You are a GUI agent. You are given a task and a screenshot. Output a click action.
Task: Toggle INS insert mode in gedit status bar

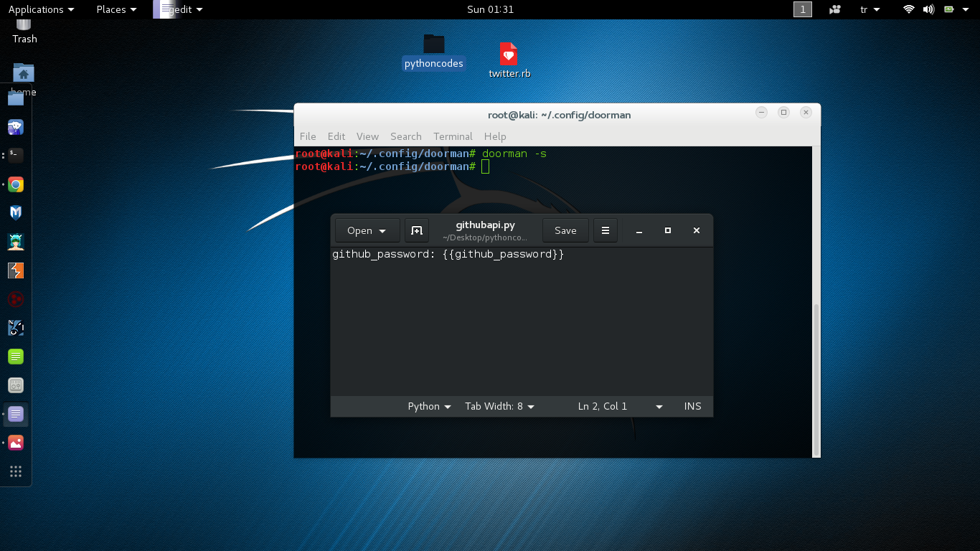pos(692,406)
